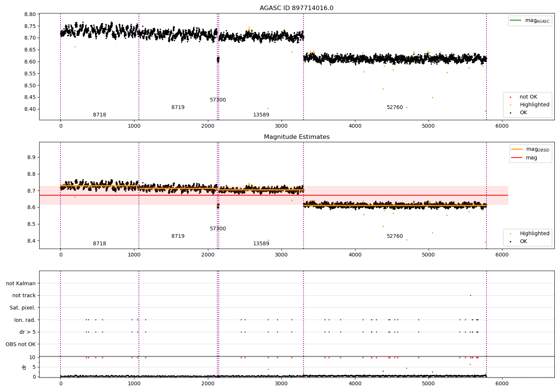Screen dimensions: 560x392
Task: Click obsid label 52760 in top plot
Action: coord(395,108)
